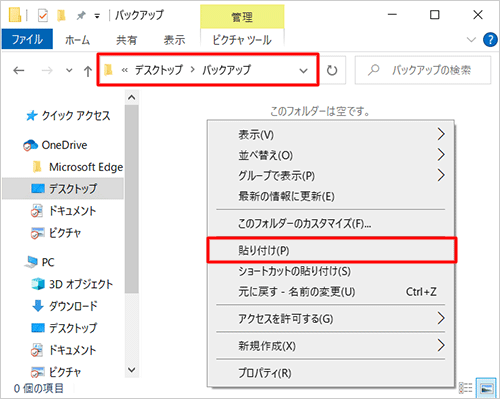
Task: Click the search magnifier icon
Action: click(x=374, y=70)
